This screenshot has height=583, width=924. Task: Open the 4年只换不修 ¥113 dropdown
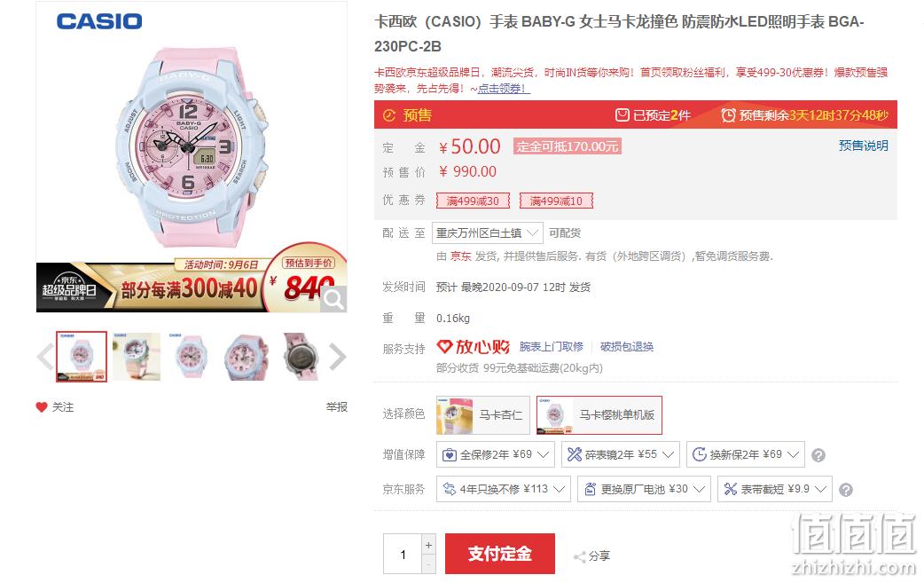tap(504, 489)
